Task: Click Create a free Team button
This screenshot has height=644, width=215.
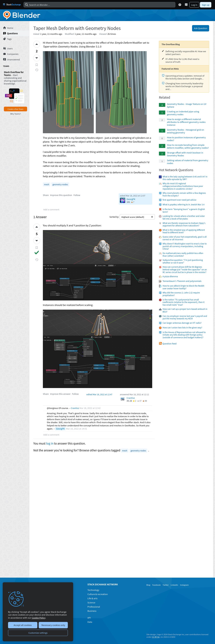Action: coord(16,109)
